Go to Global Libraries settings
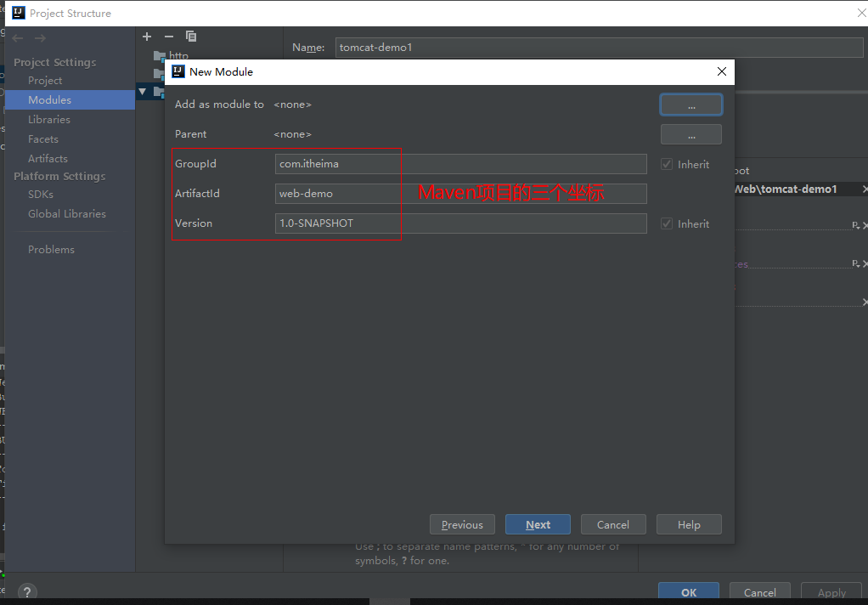This screenshot has width=868, height=605. pos(67,214)
